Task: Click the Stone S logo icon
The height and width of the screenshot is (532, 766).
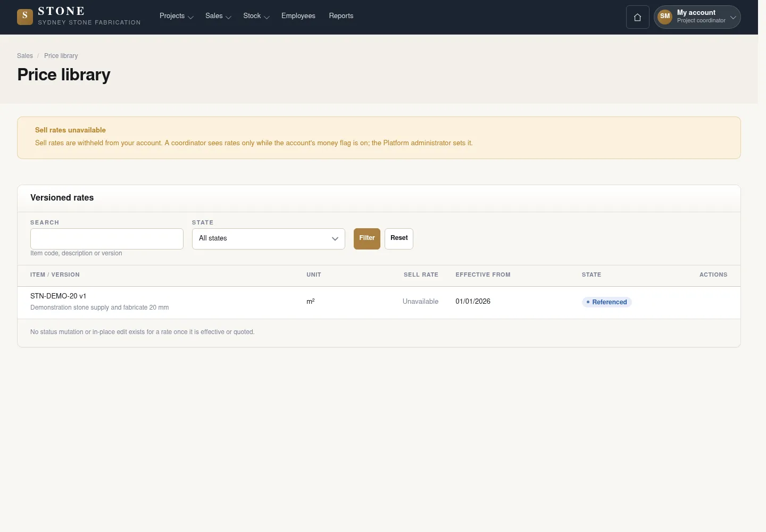Action: click(25, 17)
